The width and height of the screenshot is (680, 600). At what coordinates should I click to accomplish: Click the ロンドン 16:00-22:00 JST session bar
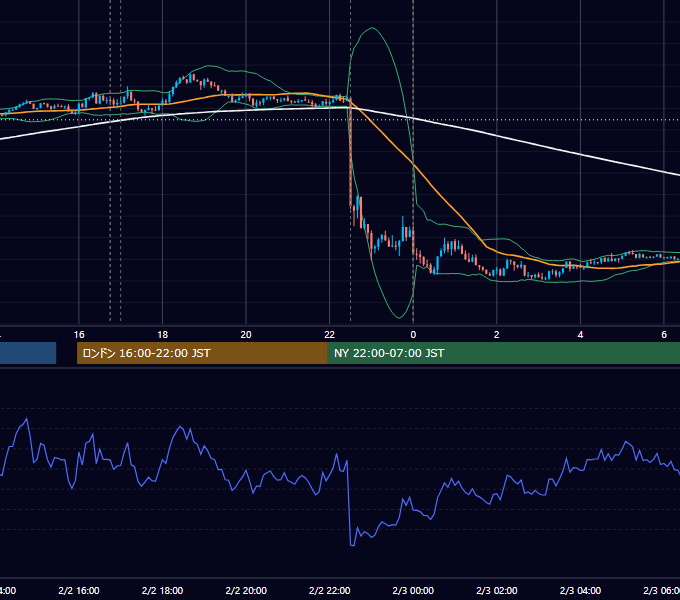point(202,353)
